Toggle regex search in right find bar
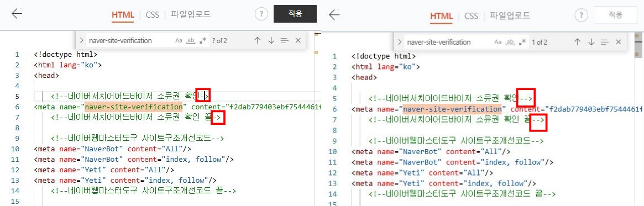Image resolution: width=644 pixels, height=206 pixels. click(522, 42)
